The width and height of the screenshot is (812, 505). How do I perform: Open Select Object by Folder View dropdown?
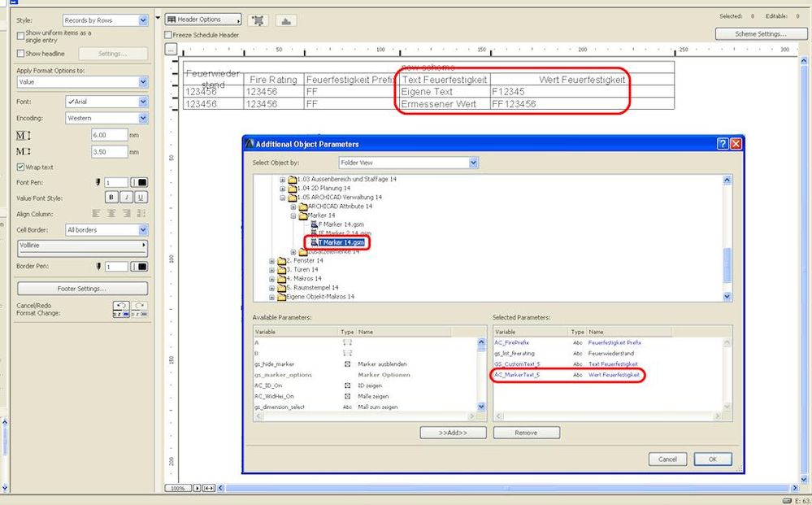click(x=408, y=163)
